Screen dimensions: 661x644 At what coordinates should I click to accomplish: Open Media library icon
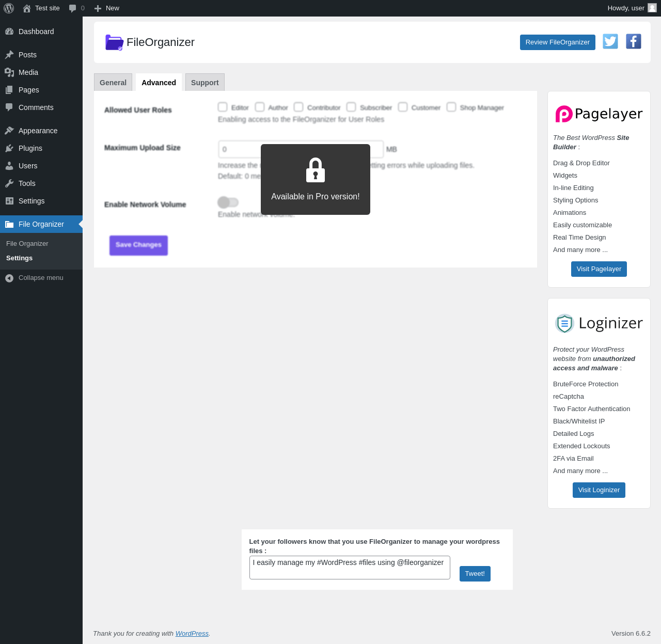point(9,72)
